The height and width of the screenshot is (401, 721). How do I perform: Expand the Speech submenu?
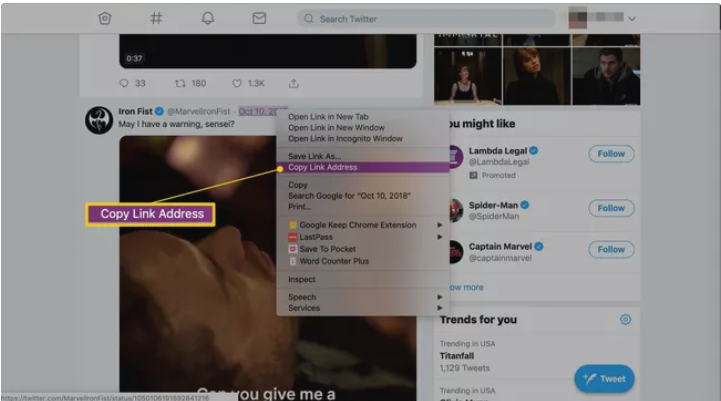coord(363,297)
